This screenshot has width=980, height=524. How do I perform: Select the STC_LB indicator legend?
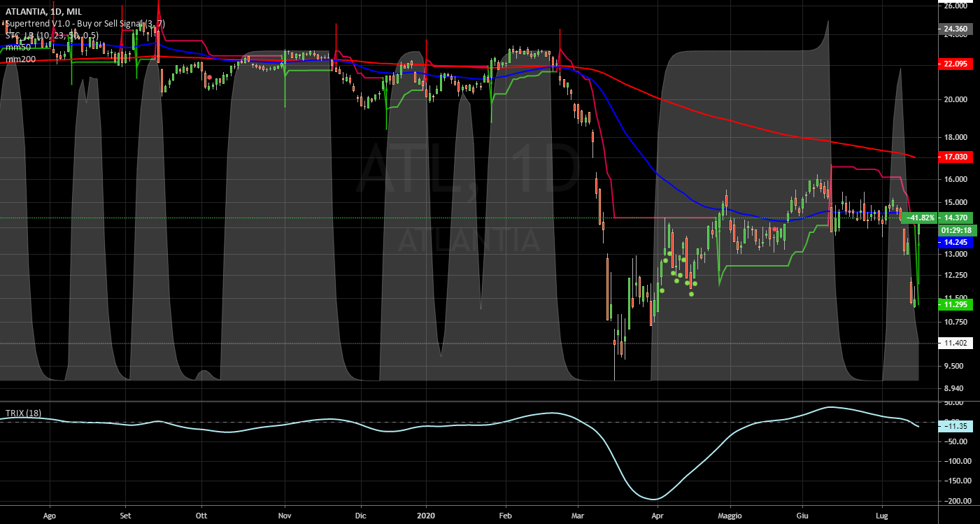tap(52, 35)
